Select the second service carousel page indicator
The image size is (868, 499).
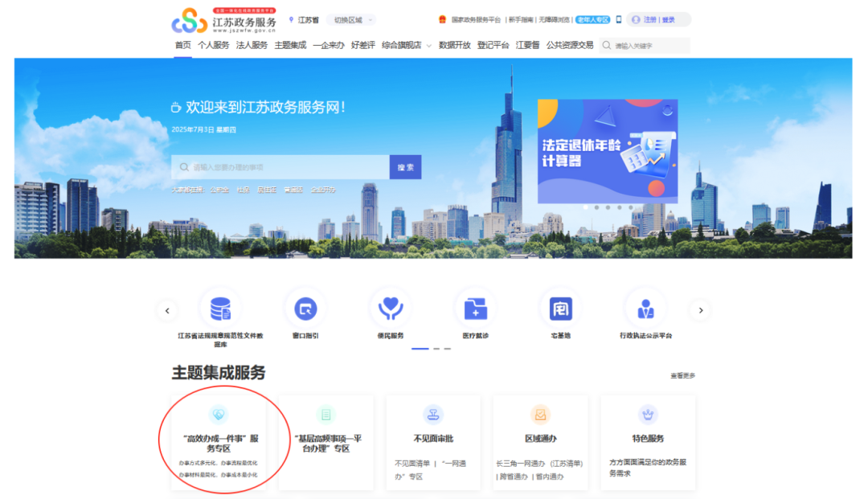point(436,349)
